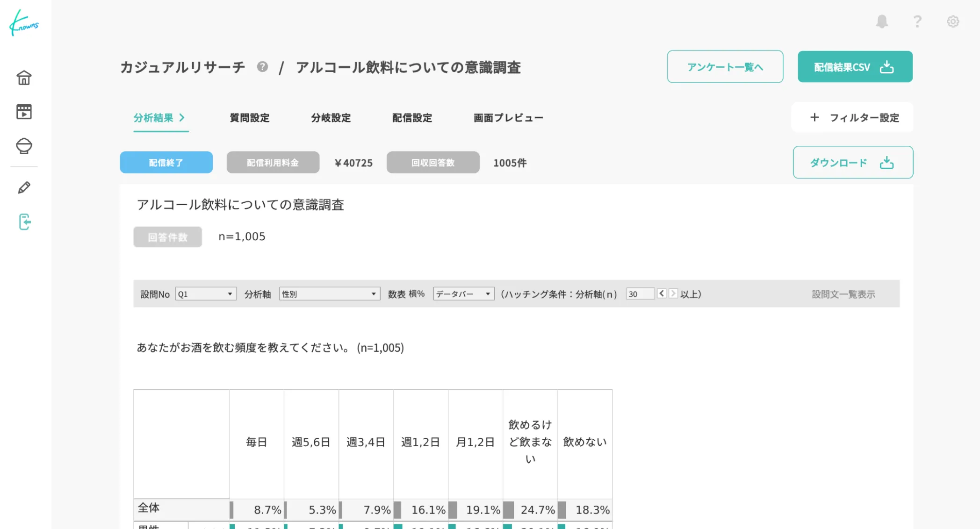Click 18.3% cell in 全体 row
The width and height of the screenshot is (980, 529).
point(584,510)
